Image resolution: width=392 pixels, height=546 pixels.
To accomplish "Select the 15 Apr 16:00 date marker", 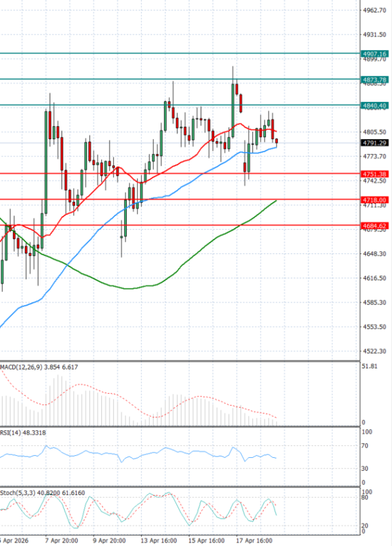I will 207,541.
